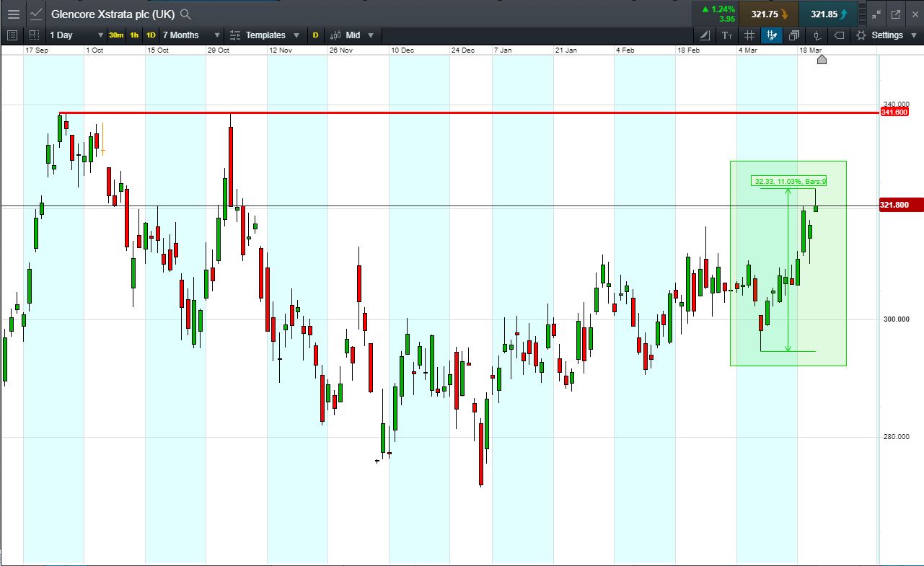Screen dimensions: 924x566
Task: Toggle the chart gridlines icon
Action: tap(749, 35)
